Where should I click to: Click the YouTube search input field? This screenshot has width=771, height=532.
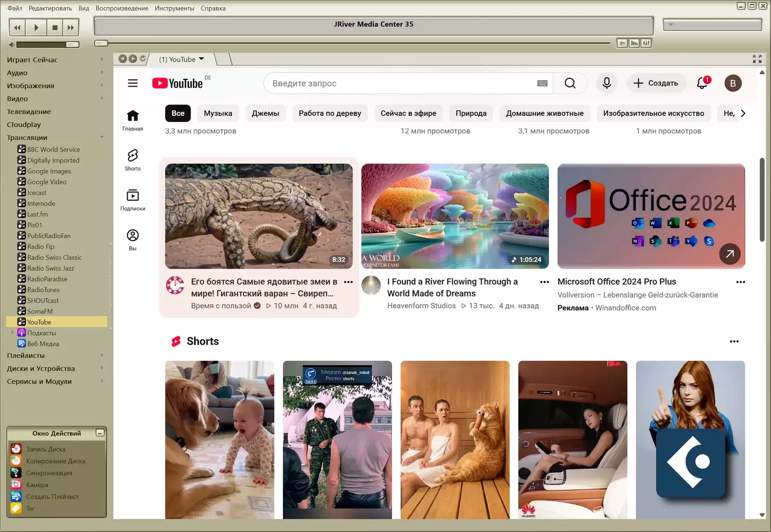pos(399,83)
